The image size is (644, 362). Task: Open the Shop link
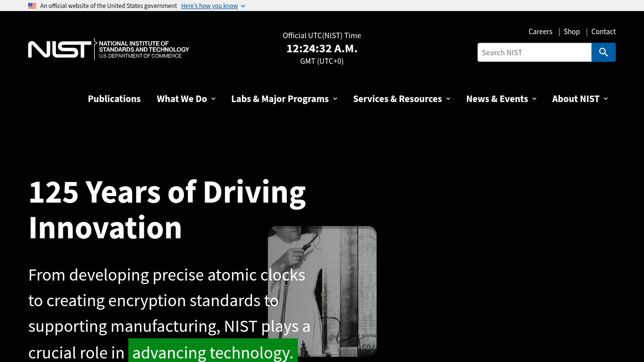[572, 32]
